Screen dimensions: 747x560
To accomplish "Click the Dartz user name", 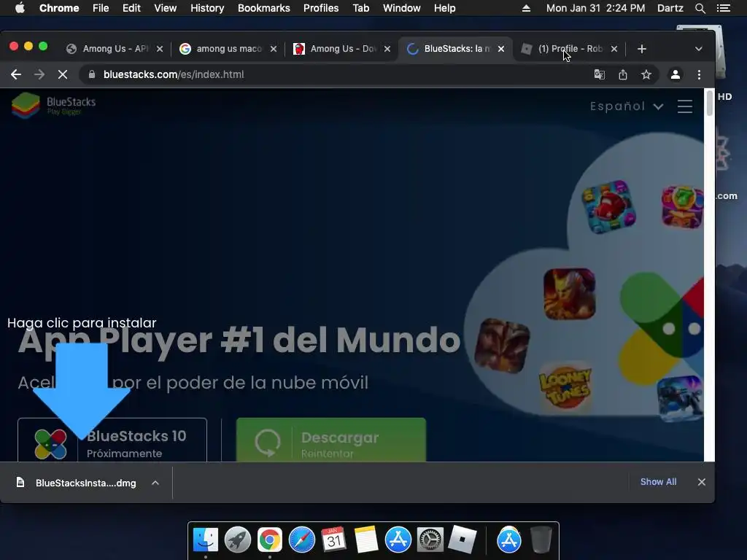I will [670, 8].
